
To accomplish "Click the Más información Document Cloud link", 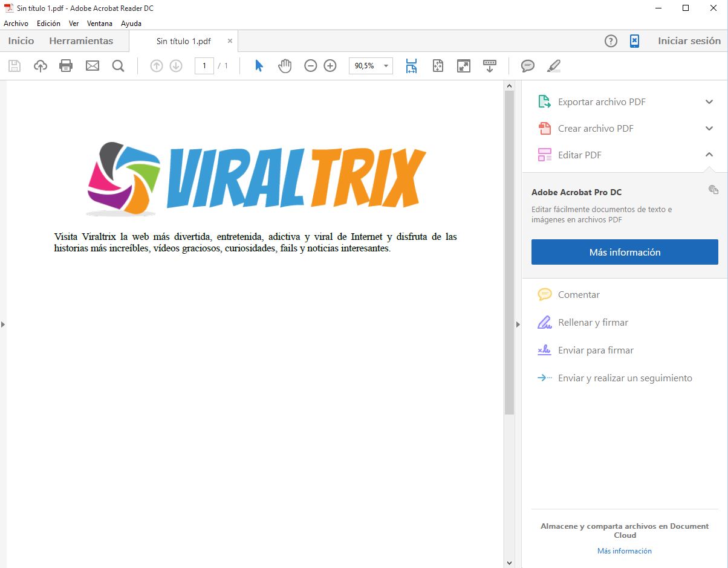I will [625, 551].
